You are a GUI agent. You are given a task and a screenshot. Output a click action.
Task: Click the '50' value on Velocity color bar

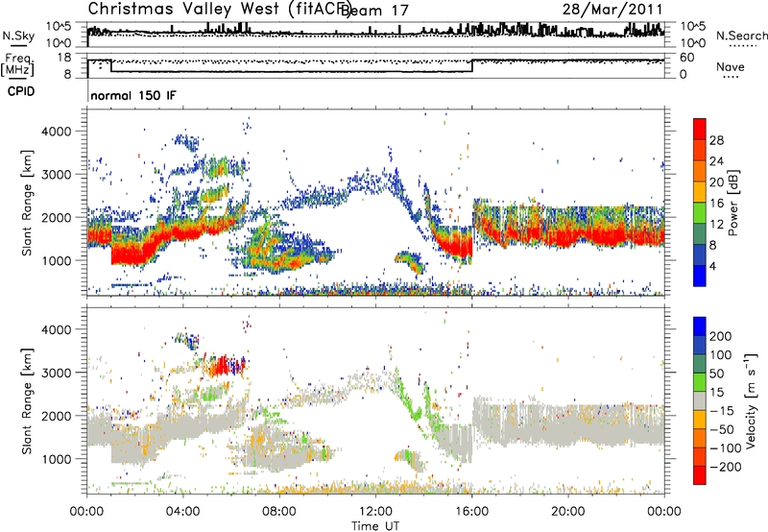coord(716,374)
